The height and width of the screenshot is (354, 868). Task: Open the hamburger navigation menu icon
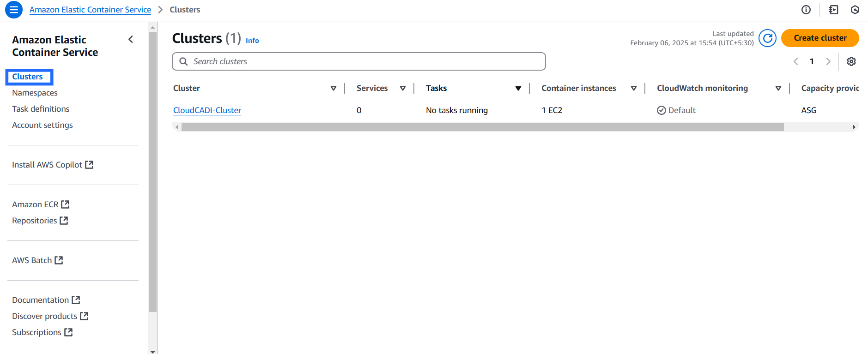click(14, 10)
